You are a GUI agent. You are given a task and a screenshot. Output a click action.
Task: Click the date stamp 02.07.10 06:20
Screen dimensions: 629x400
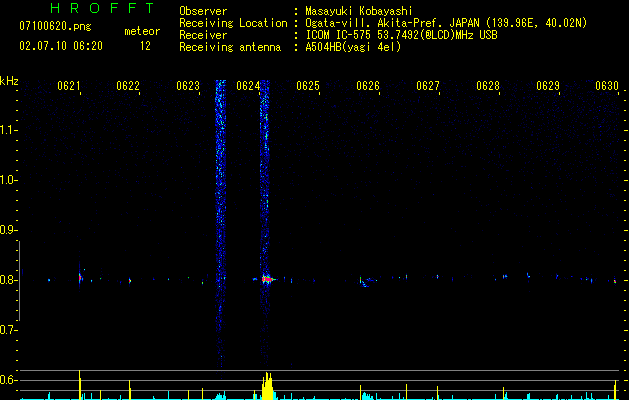(61, 46)
